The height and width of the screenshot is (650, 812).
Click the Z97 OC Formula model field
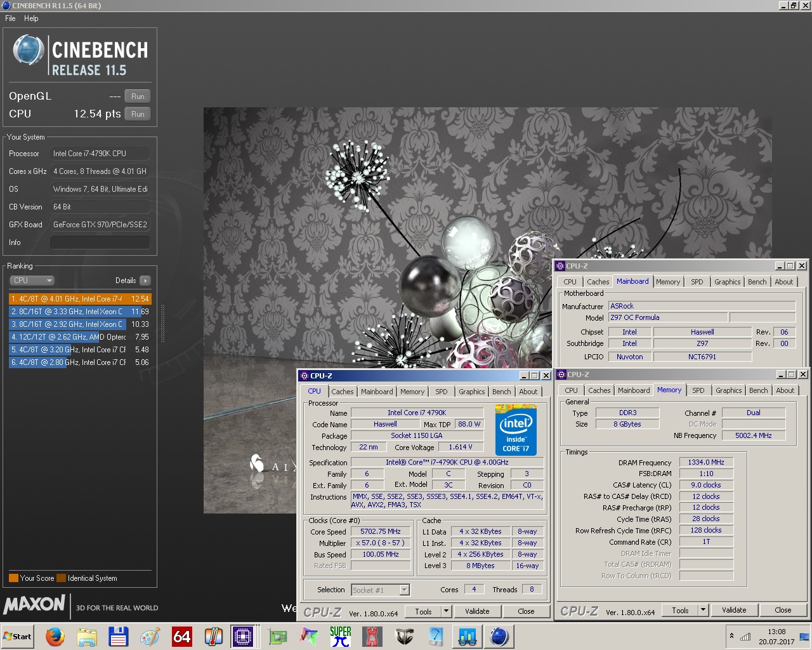(668, 318)
